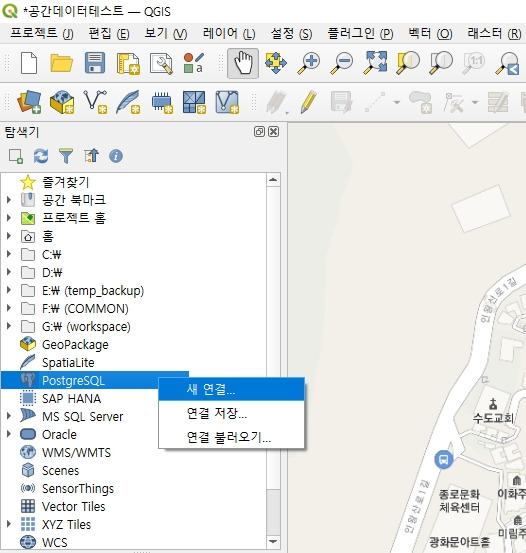The width and height of the screenshot is (526, 553).
Task: Choose 연결 저장... from context menu
Action: tap(231, 413)
